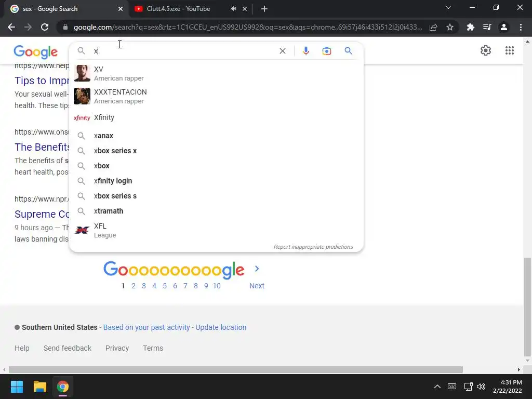Screen dimensions: 532x399
Task: Share this page via address bar icon
Action: [x=433, y=27]
